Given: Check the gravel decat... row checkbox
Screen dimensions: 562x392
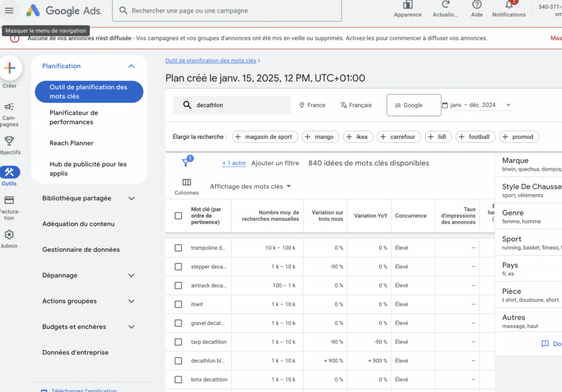Looking at the screenshot, I should click(x=178, y=323).
